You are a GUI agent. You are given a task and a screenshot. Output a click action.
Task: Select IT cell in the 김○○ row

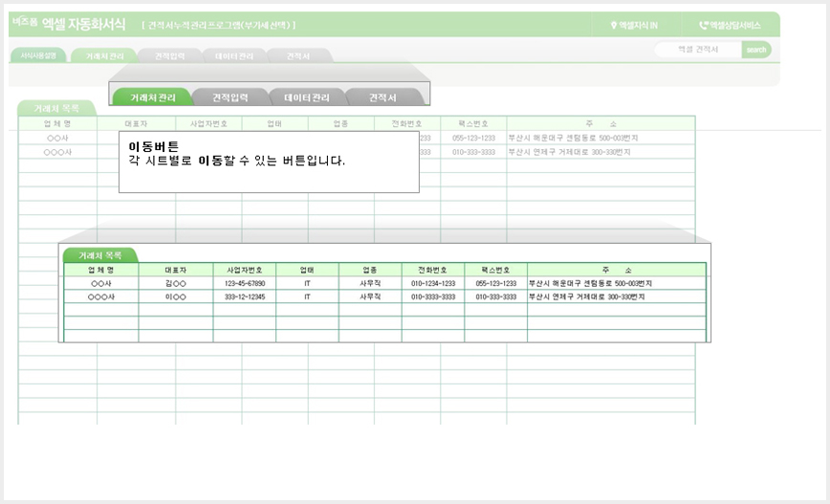[x=307, y=284]
